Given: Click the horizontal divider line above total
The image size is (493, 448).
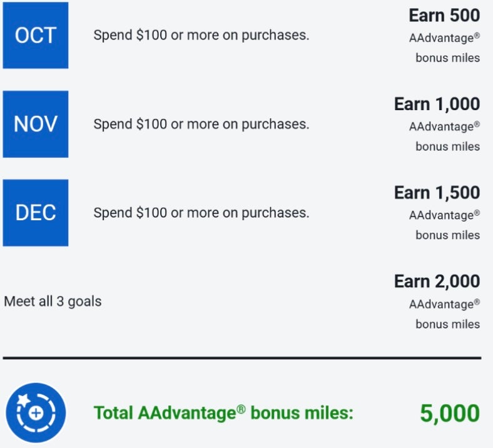Looking at the screenshot, I should [x=241, y=358].
